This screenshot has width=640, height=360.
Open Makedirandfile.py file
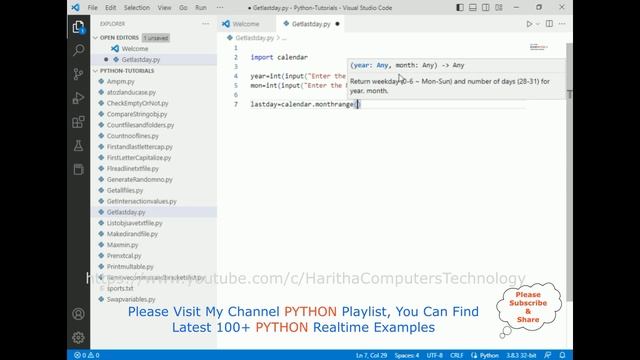[132, 234]
